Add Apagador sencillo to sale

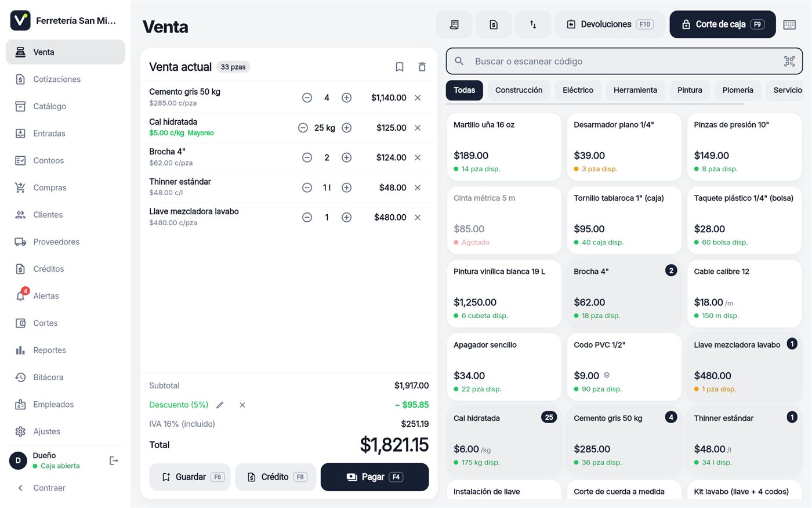tap(504, 367)
